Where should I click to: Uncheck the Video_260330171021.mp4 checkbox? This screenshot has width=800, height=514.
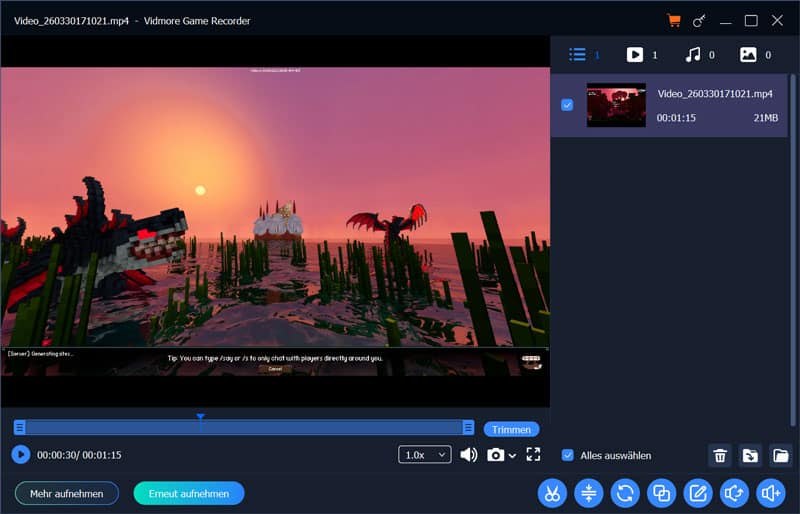tap(567, 104)
